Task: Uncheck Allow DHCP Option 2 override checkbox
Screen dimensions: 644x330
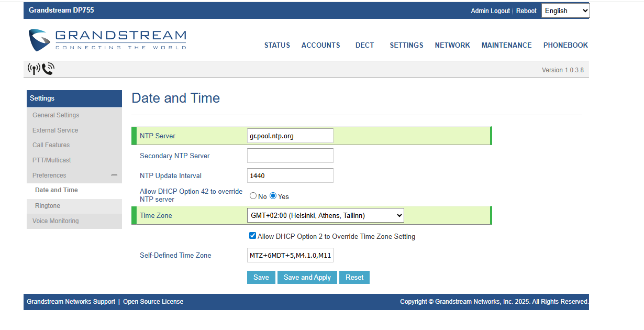Action: [253, 236]
